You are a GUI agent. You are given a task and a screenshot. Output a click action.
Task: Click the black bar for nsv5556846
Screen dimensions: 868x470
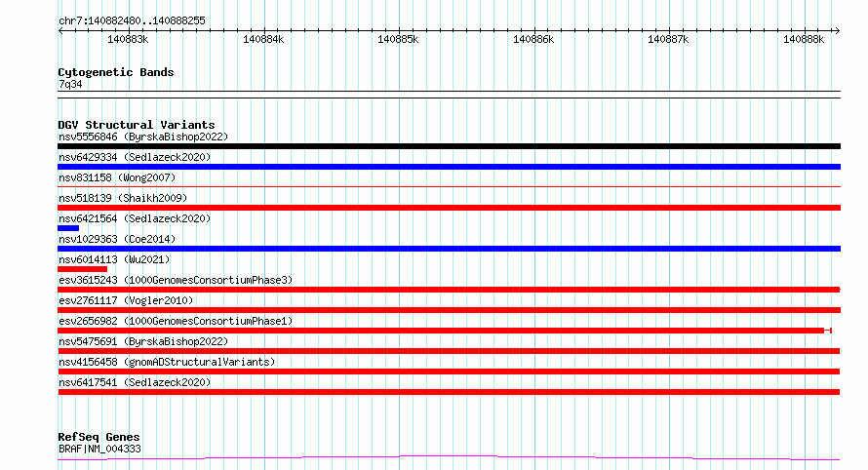coord(449,146)
